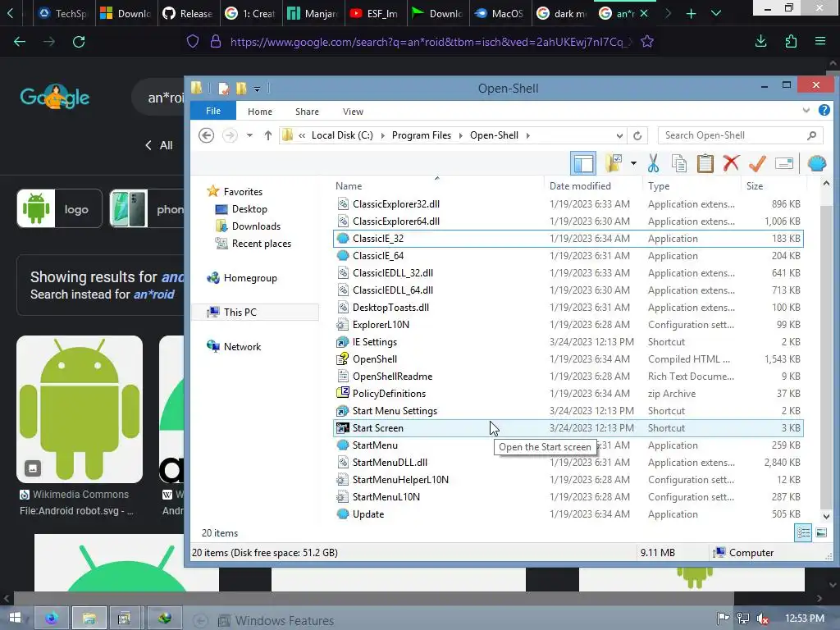840x630 pixels.
Task: Open the File ribbon tab
Action: [213, 111]
